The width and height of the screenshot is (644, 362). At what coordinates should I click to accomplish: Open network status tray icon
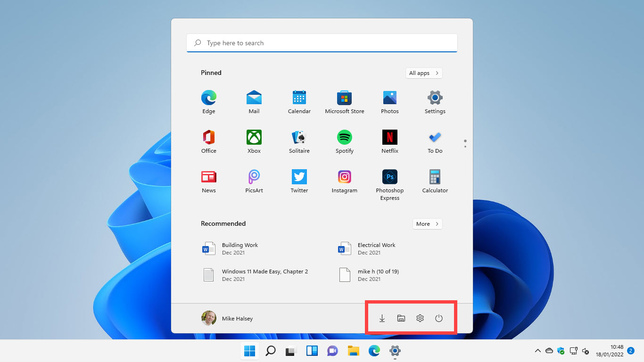pyautogui.click(x=574, y=351)
